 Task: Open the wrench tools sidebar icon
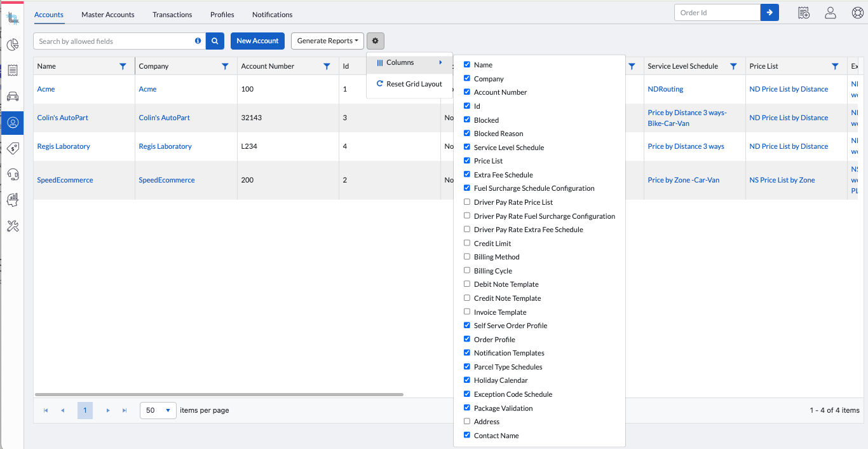tap(12, 226)
